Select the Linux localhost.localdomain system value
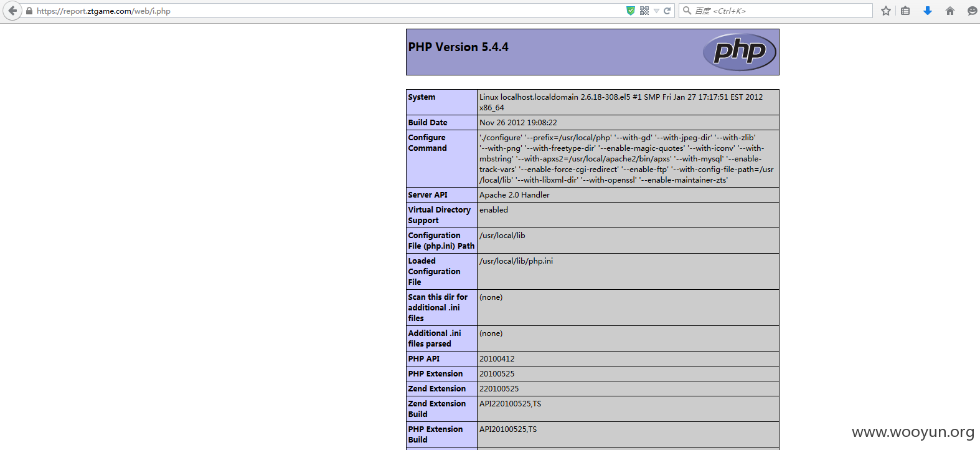The width and height of the screenshot is (980, 450). (621, 102)
